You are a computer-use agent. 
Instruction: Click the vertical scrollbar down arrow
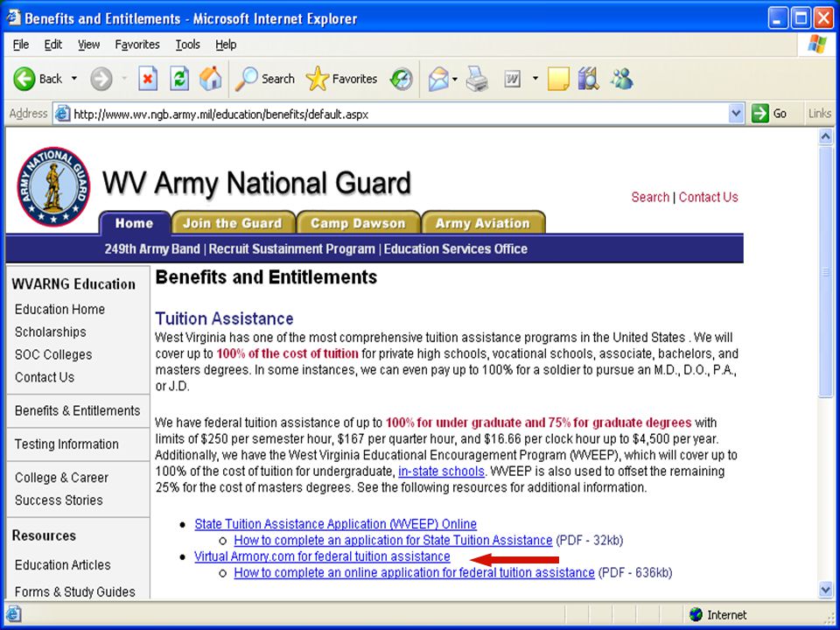(x=825, y=590)
